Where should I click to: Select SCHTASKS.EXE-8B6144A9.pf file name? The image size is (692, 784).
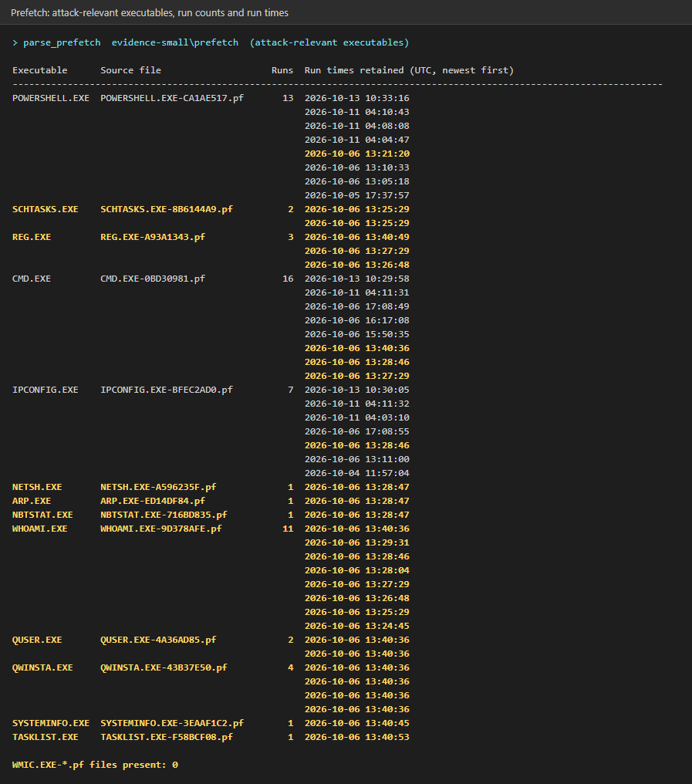pos(167,209)
